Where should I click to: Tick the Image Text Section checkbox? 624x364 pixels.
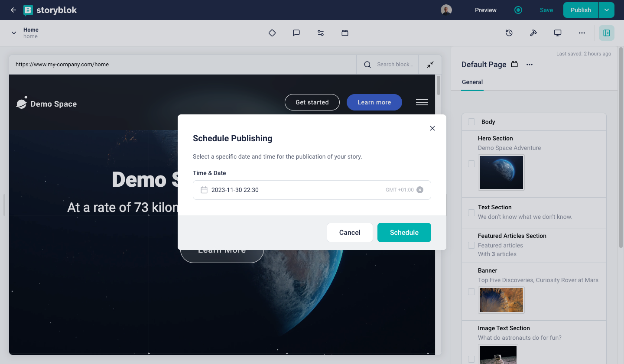tap(471, 359)
